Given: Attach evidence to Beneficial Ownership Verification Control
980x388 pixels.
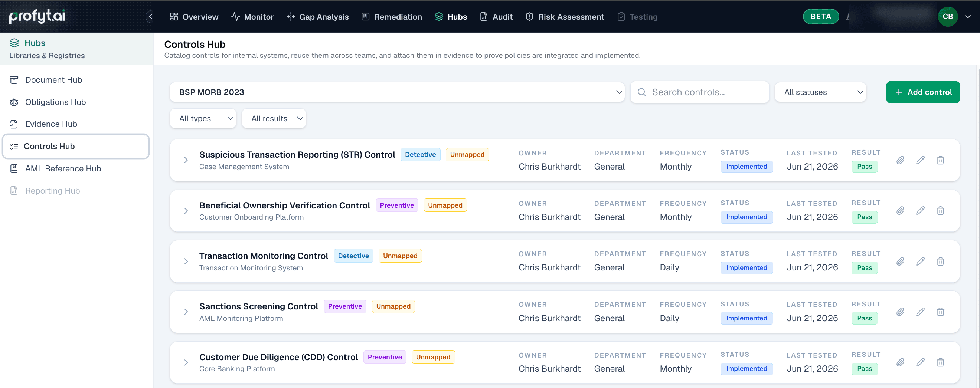Looking at the screenshot, I should click(x=900, y=211).
